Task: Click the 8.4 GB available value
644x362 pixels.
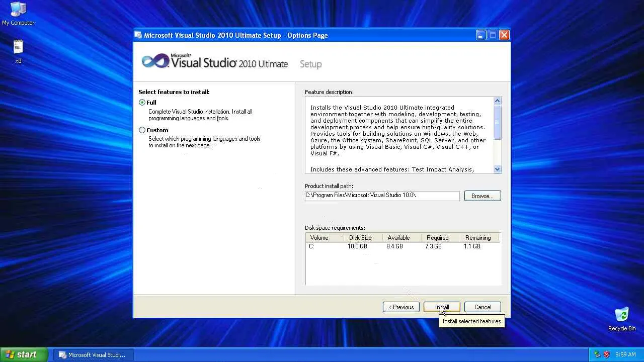Action: tap(394, 246)
